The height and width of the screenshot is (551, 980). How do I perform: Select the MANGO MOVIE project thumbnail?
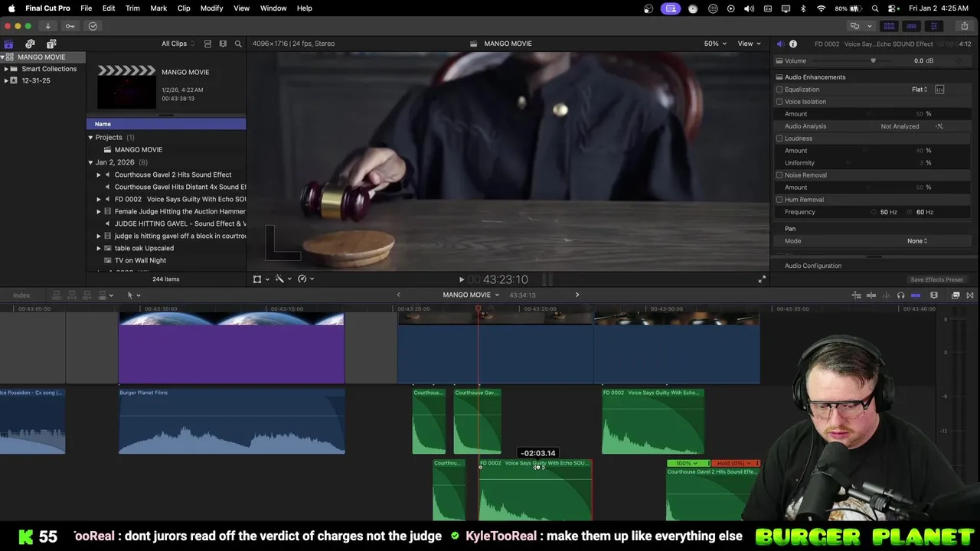pyautogui.click(x=126, y=86)
